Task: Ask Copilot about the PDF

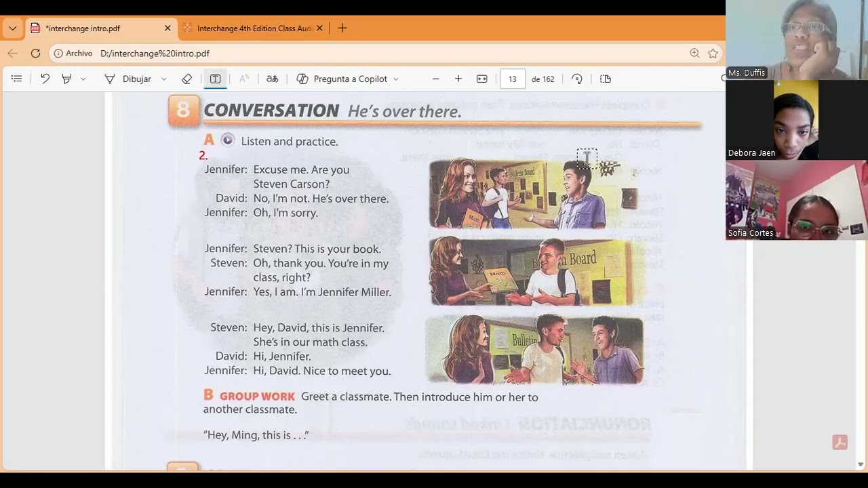Action: click(x=342, y=79)
